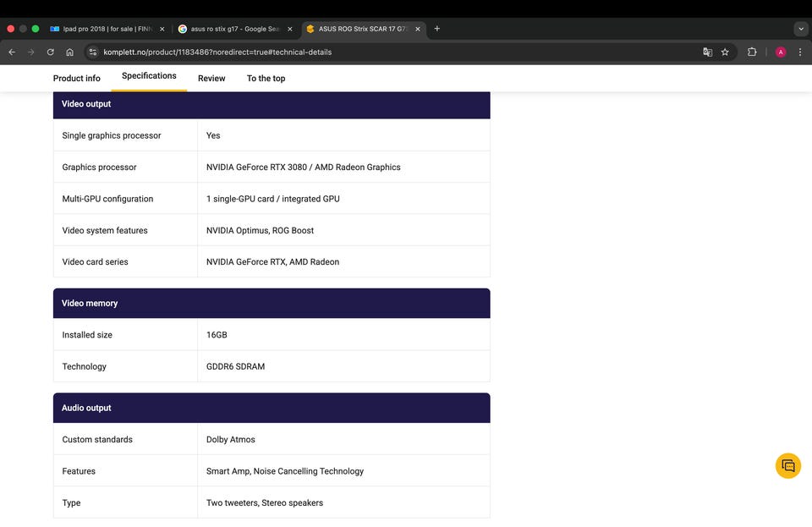Close the Ipad pro 2018 tab

(x=162, y=29)
